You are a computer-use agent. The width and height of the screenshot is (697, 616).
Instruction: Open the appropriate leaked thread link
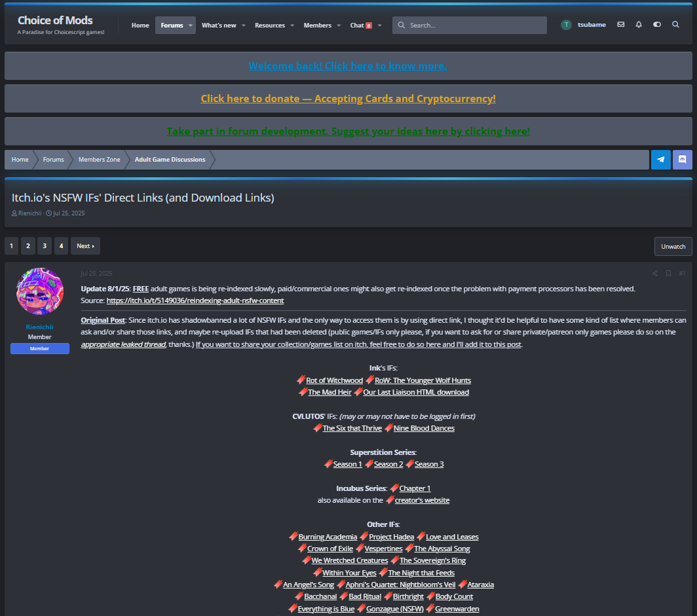(x=123, y=344)
